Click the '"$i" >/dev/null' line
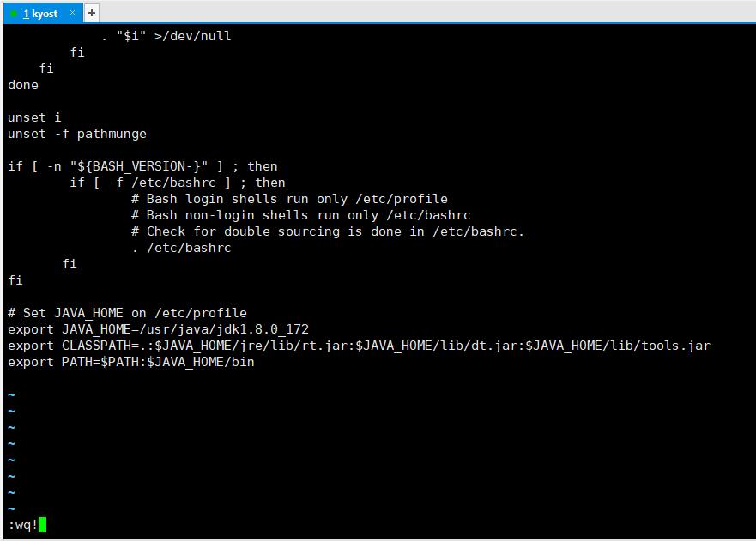This screenshot has width=756, height=541. [x=166, y=36]
